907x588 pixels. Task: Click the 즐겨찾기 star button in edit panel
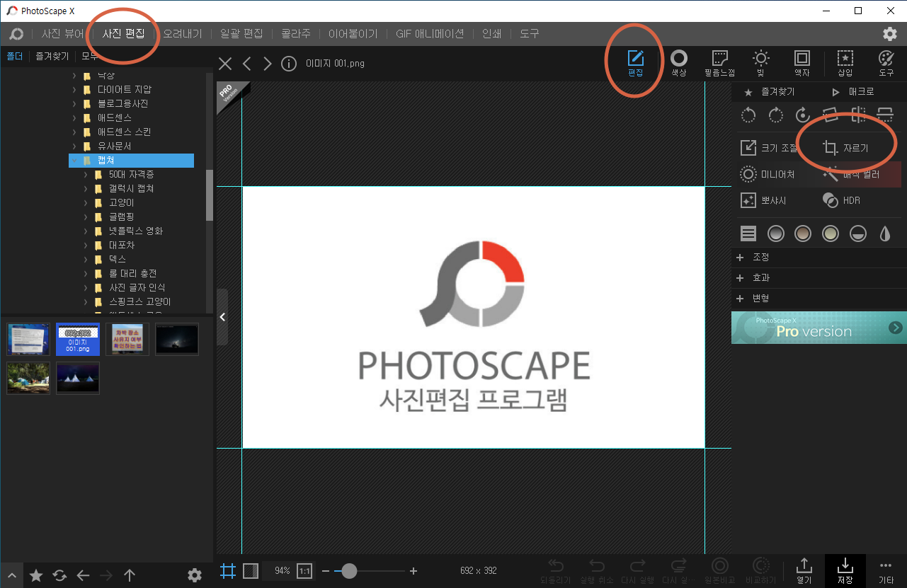[768, 92]
